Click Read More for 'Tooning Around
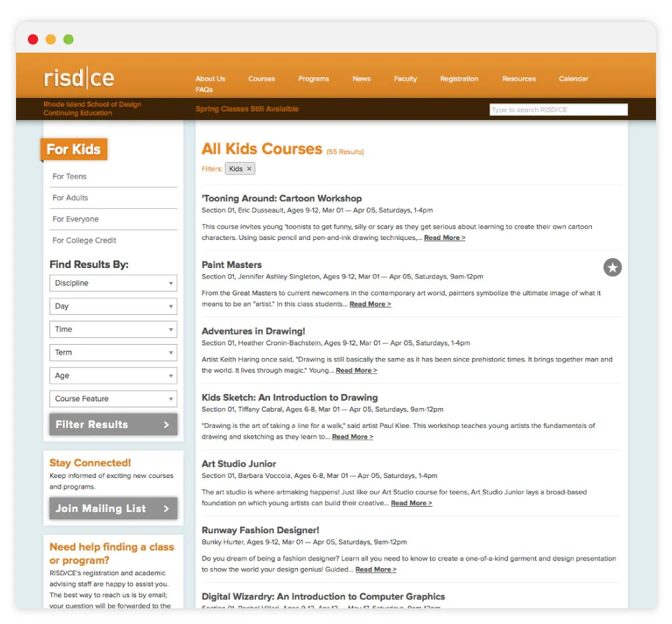 coord(445,238)
